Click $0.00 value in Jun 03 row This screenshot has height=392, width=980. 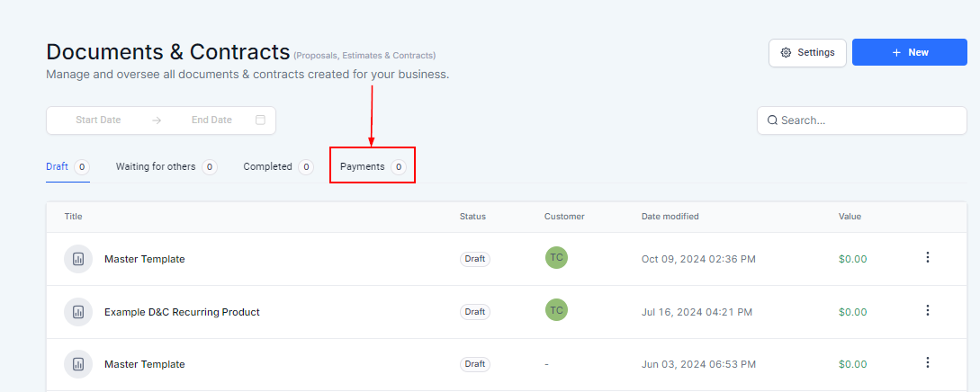point(852,364)
